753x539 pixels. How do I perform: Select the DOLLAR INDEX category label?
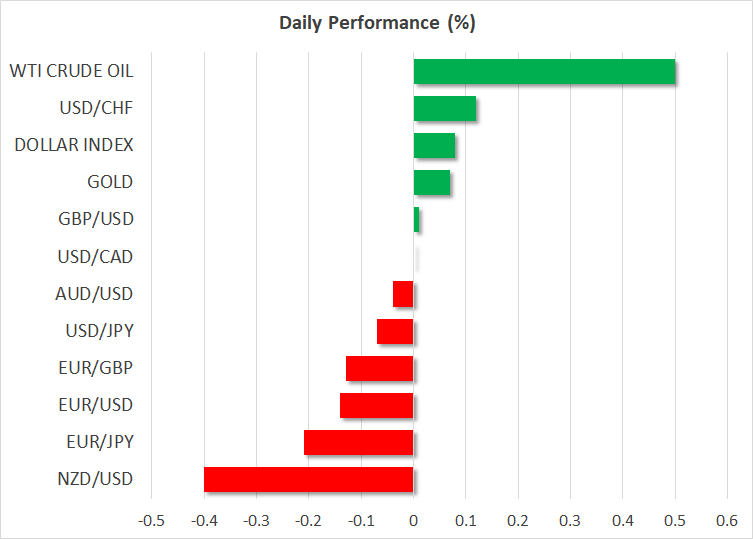click(x=74, y=145)
